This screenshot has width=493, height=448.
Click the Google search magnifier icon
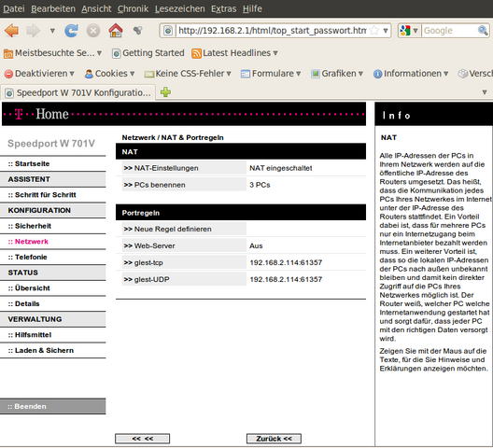point(483,31)
